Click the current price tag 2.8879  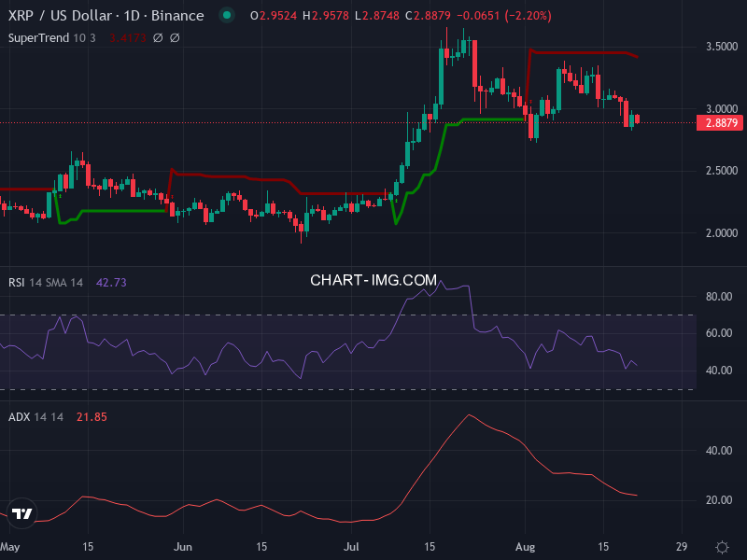click(x=721, y=123)
